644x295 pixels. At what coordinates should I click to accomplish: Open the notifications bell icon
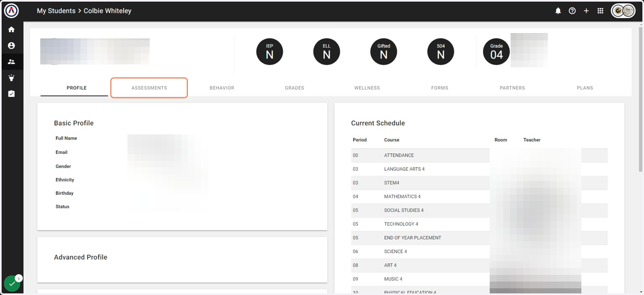pyautogui.click(x=558, y=11)
